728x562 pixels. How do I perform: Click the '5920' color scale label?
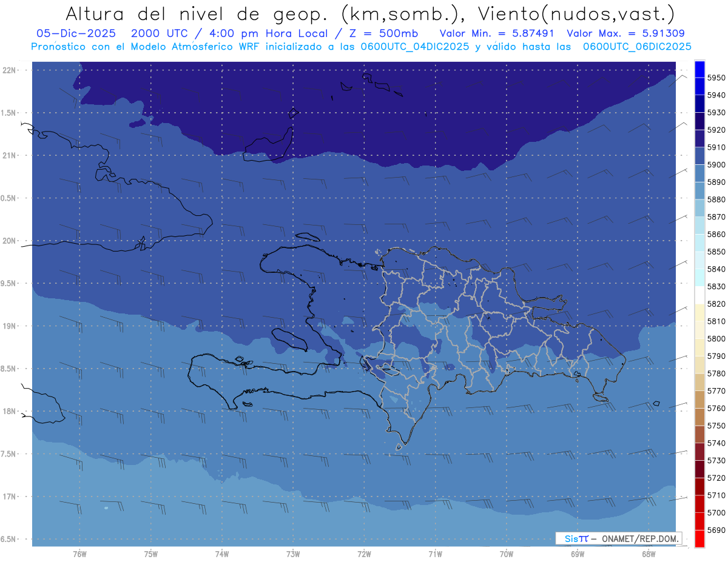click(x=716, y=130)
